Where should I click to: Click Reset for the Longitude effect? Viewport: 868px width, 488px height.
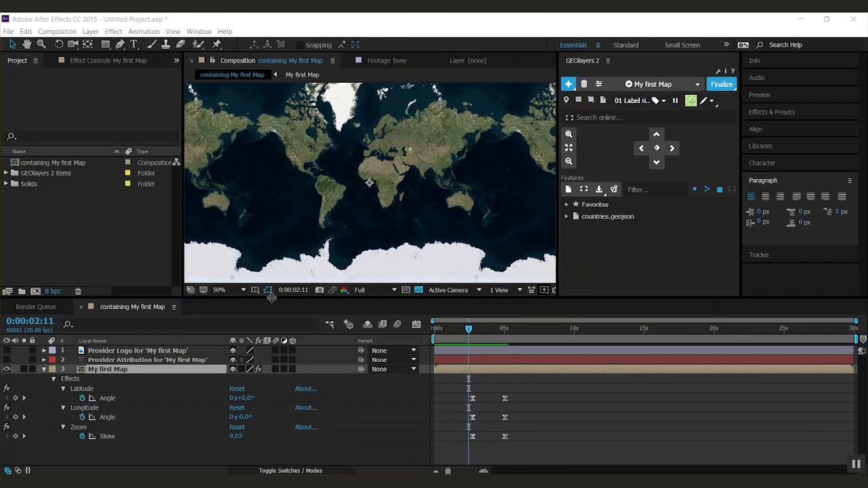point(237,408)
